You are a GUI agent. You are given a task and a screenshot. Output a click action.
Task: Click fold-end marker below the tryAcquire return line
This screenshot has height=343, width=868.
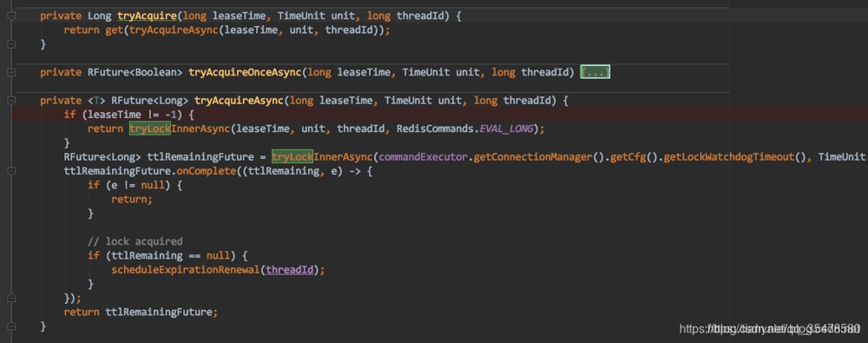click(x=11, y=43)
